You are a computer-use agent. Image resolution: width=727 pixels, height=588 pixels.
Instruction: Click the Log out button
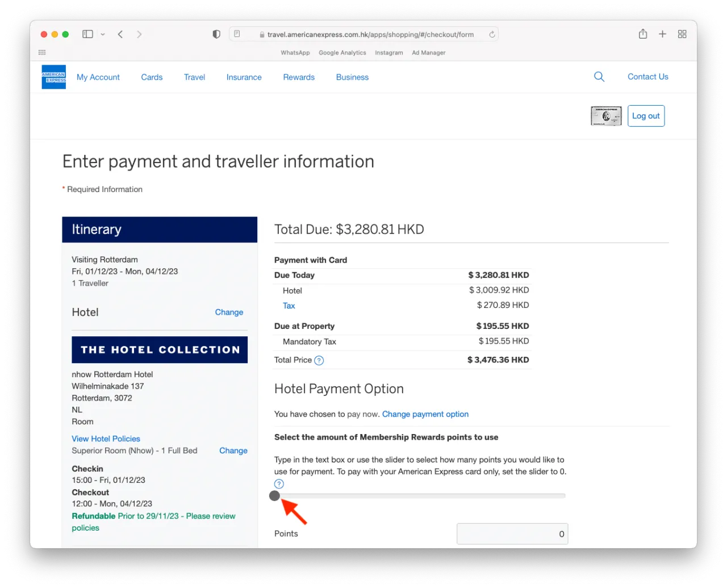646,116
